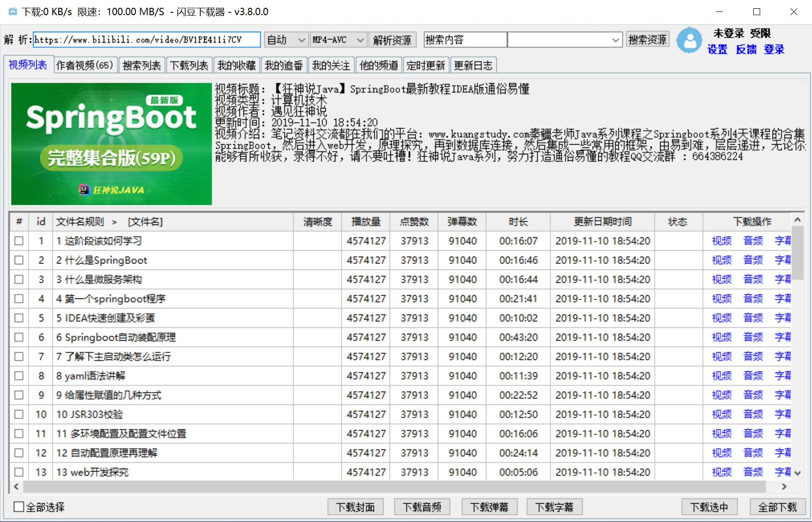812x522 pixels.
Task: Click the app logo in title bar
Action: [x=13, y=11]
